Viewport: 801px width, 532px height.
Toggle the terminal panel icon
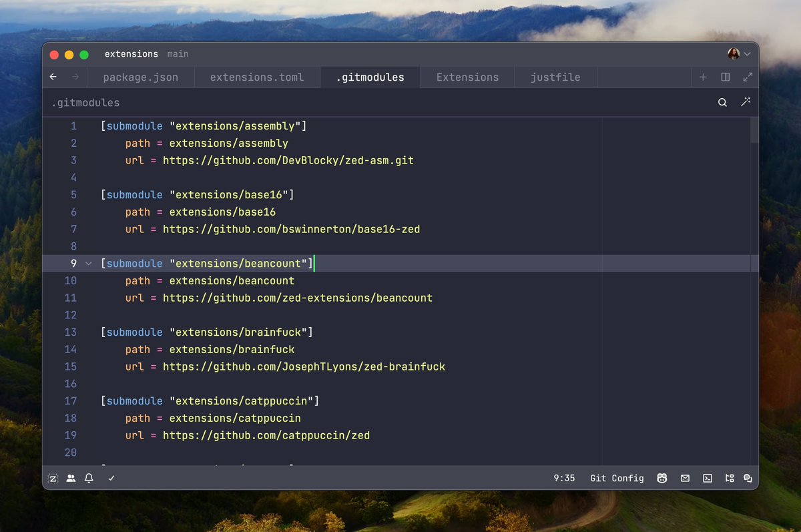point(708,478)
